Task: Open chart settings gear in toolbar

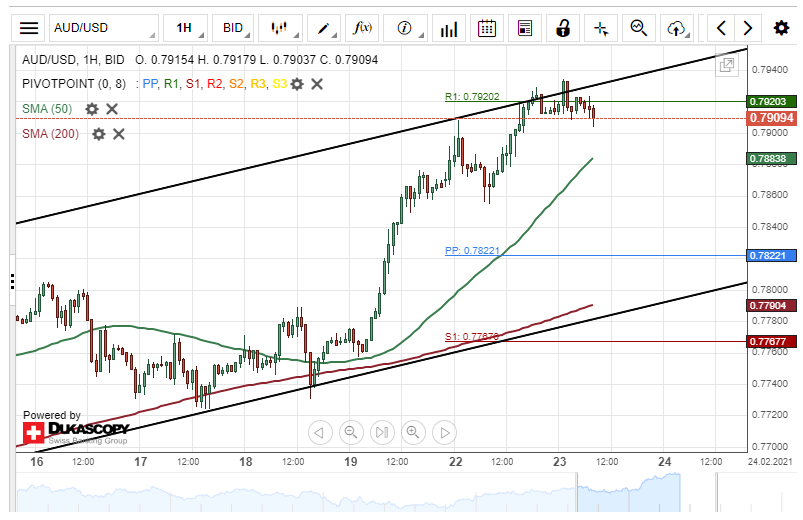Action: [x=781, y=28]
